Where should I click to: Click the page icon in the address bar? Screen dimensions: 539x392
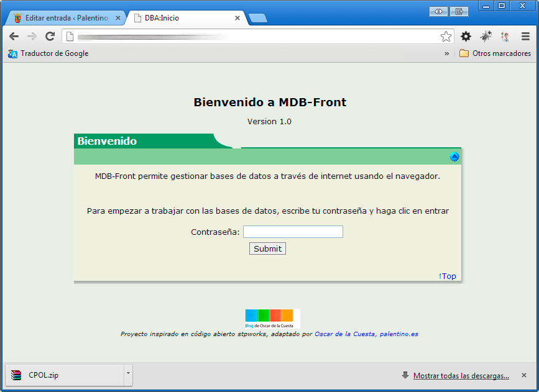pos(68,37)
